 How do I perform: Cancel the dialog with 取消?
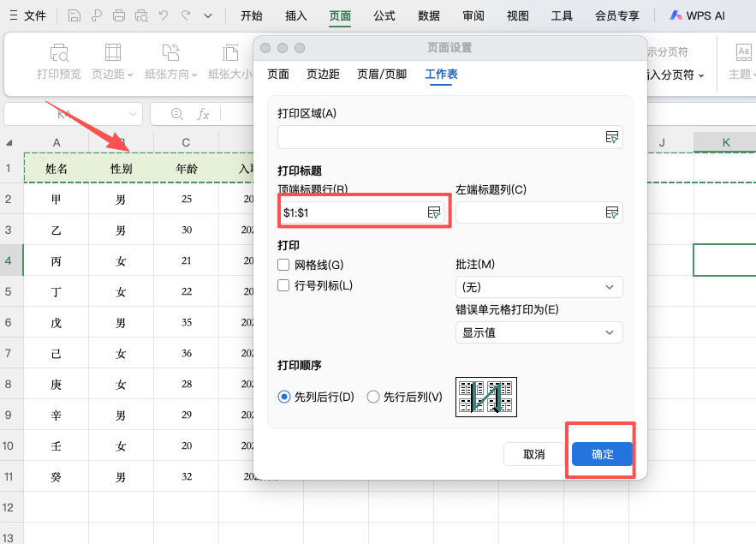click(x=533, y=454)
